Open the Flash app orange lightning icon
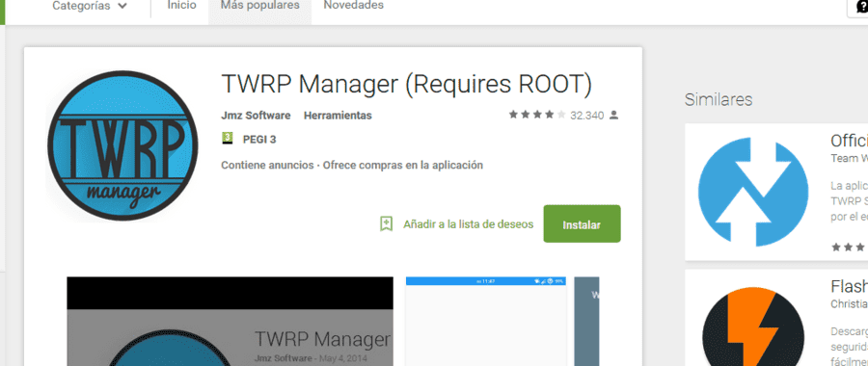This screenshot has width=868, height=366. click(x=753, y=327)
